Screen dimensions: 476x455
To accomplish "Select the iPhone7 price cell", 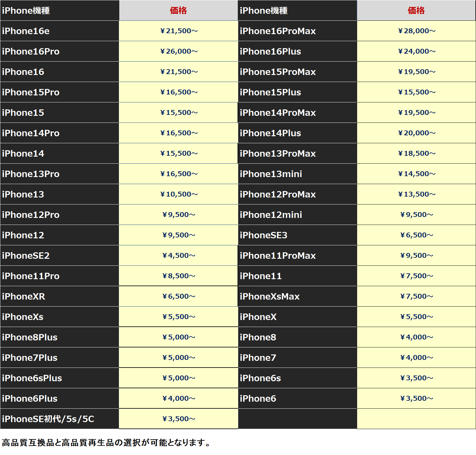I will click(417, 358).
